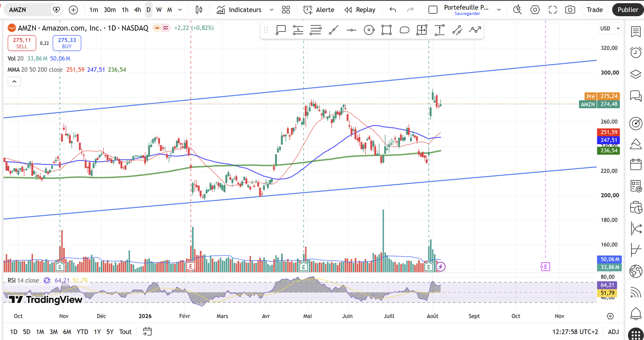The height and width of the screenshot is (340, 644).
Task: Switch to the 4h timeframe
Action: pyautogui.click(x=138, y=10)
